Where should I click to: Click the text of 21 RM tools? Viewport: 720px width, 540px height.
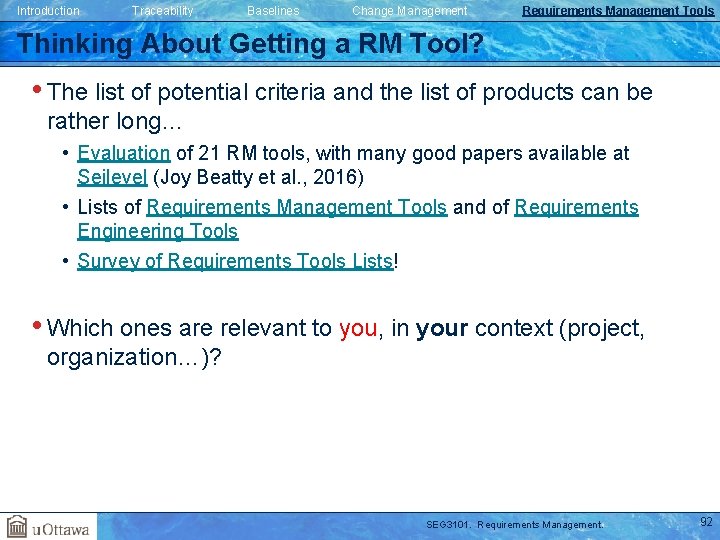pyautogui.click(x=241, y=153)
